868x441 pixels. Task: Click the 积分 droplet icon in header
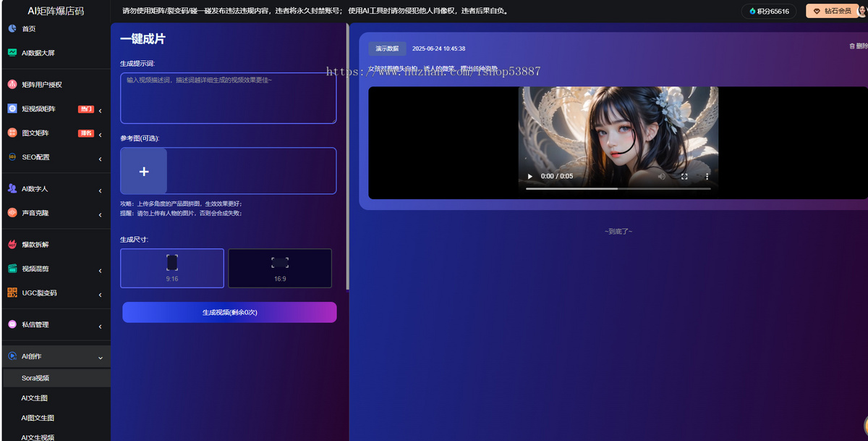coord(752,12)
